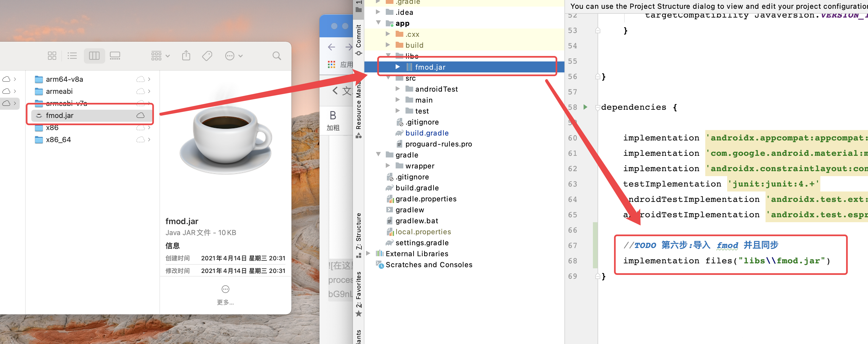Open app build.gradle file in tree
Screen dimensions: 868x344
pos(427,133)
